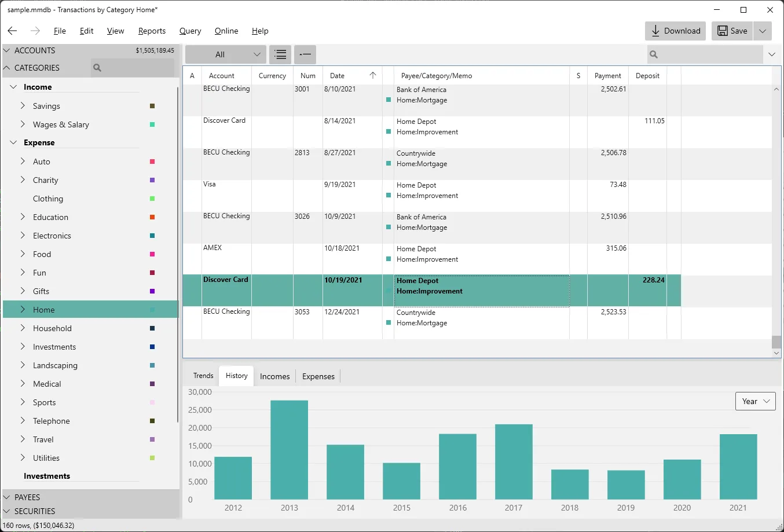Screen dimensions: 784x532
Task: Click the categories search box
Action: coord(133,68)
